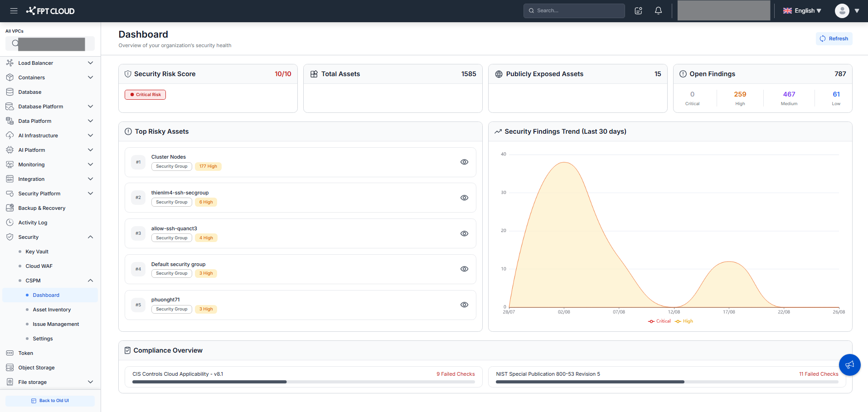The image size is (868, 412).
Task: Open the 11 Failed Checks link
Action: (x=819, y=374)
